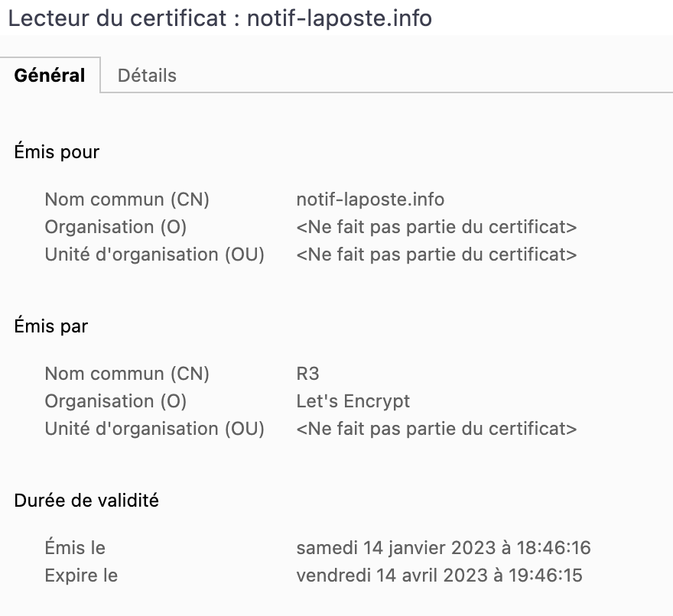This screenshot has width=673, height=616.
Task: Select the issued-to common name notif-laposte.info
Action: (x=370, y=199)
